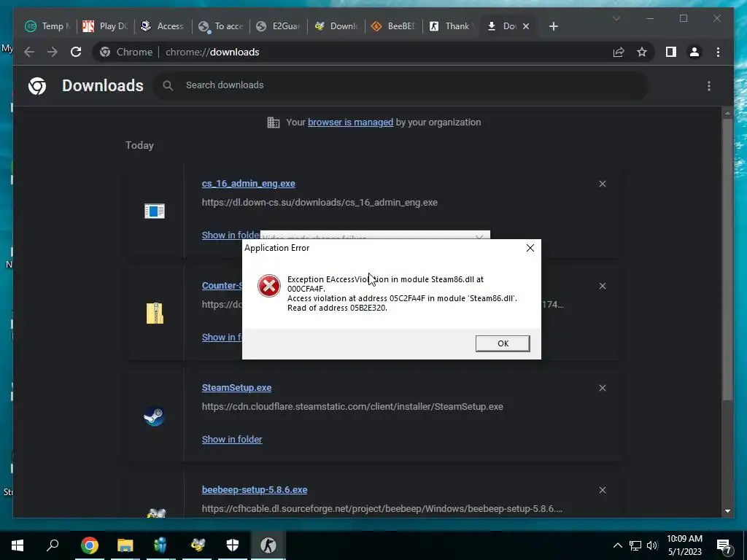Screen dimensions: 747x560
Task: Open the Downloads page more actions menu
Action: tap(709, 86)
